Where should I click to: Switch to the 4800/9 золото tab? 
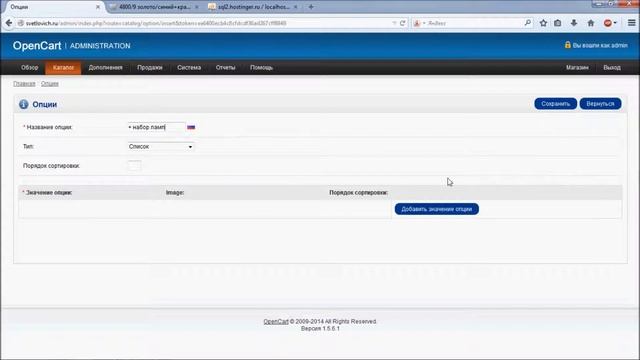coord(154,7)
